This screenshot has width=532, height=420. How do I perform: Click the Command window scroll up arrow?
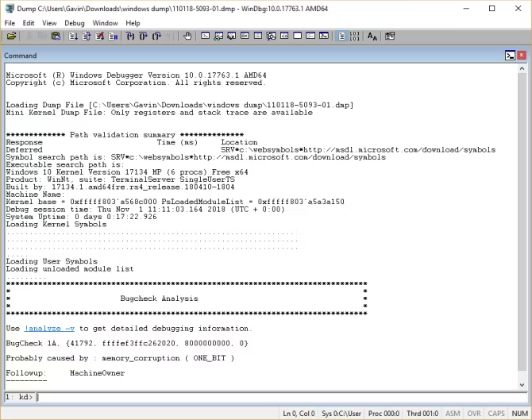click(x=522, y=68)
